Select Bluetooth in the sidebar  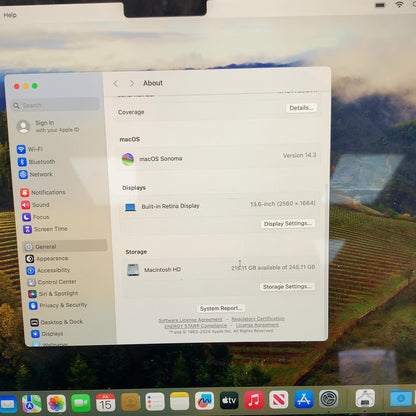[x=36, y=162]
